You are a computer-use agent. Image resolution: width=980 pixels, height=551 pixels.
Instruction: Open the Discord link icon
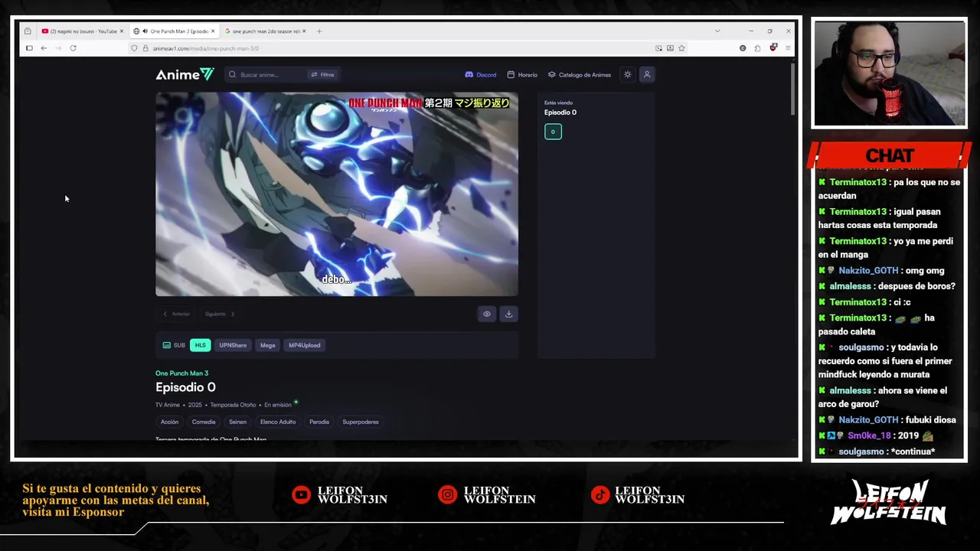point(469,74)
